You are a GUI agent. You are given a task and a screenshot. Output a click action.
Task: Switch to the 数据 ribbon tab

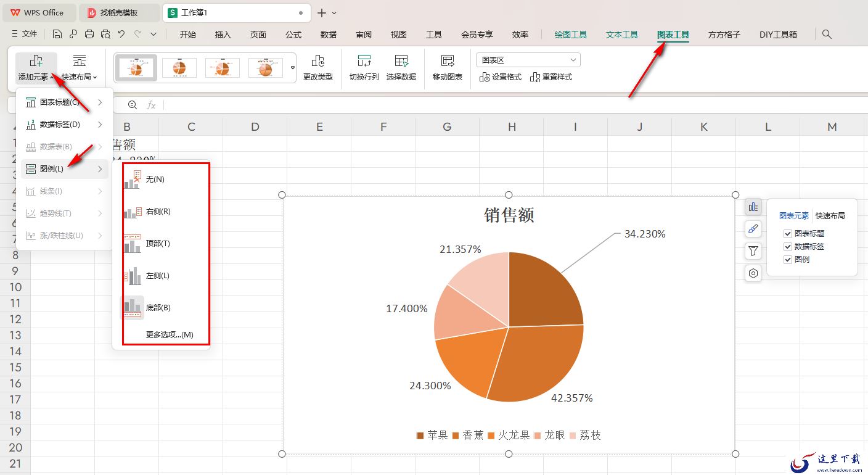coord(329,35)
